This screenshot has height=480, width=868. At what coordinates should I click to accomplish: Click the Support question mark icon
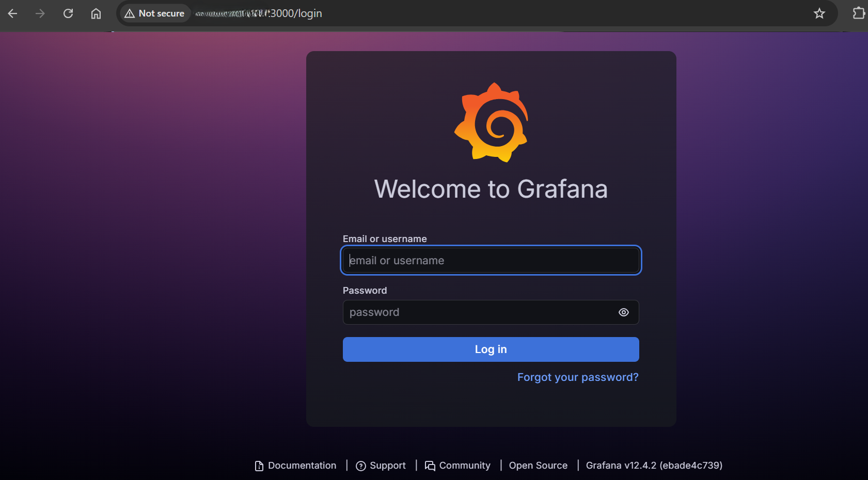click(361, 466)
